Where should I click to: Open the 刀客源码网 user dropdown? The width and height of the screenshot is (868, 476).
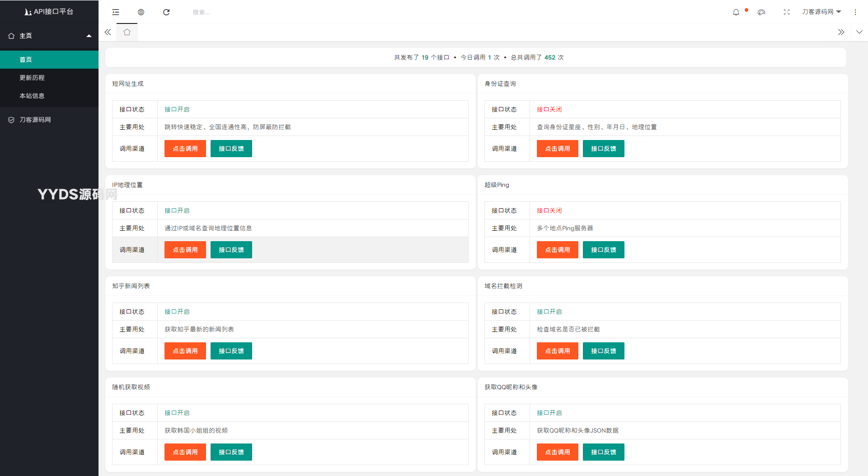[821, 12]
